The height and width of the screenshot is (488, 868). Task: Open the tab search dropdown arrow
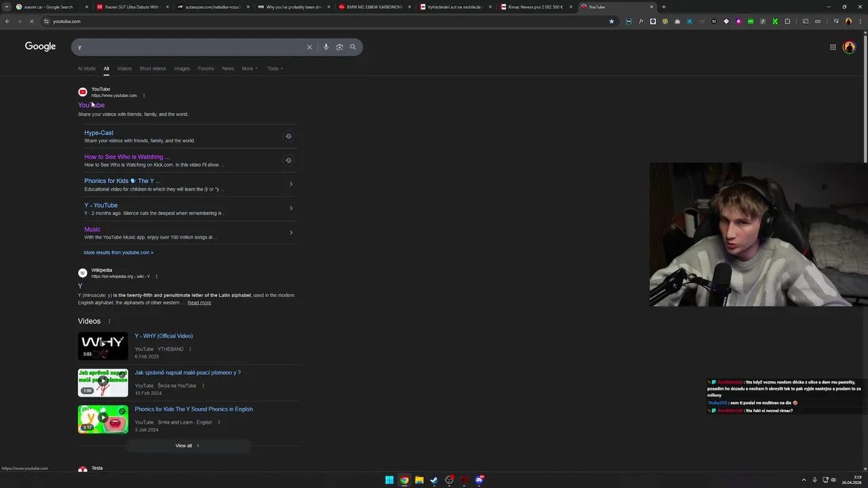[x=7, y=7]
